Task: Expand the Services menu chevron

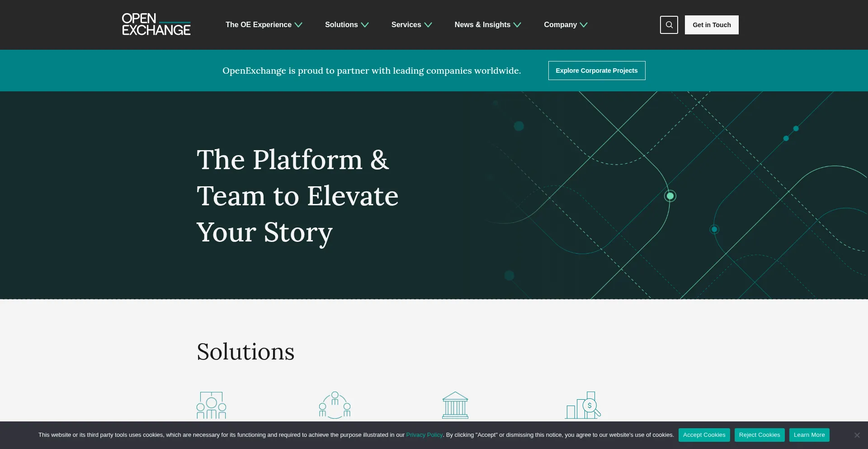Action: 428,25
